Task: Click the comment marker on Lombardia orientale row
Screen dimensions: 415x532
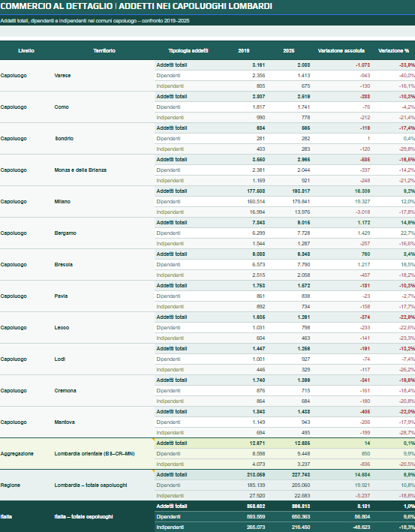Action: pyautogui.click(x=153, y=440)
